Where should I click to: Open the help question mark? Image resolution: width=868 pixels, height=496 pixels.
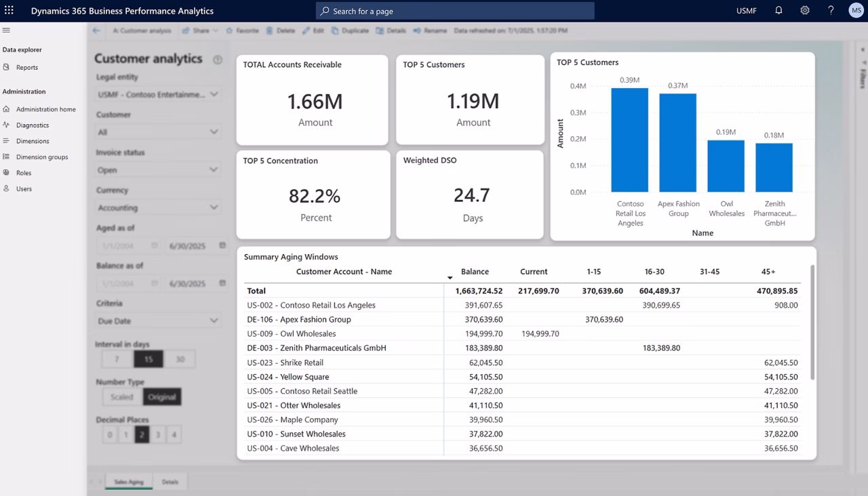pyautogui.click(x=831, y=11)
